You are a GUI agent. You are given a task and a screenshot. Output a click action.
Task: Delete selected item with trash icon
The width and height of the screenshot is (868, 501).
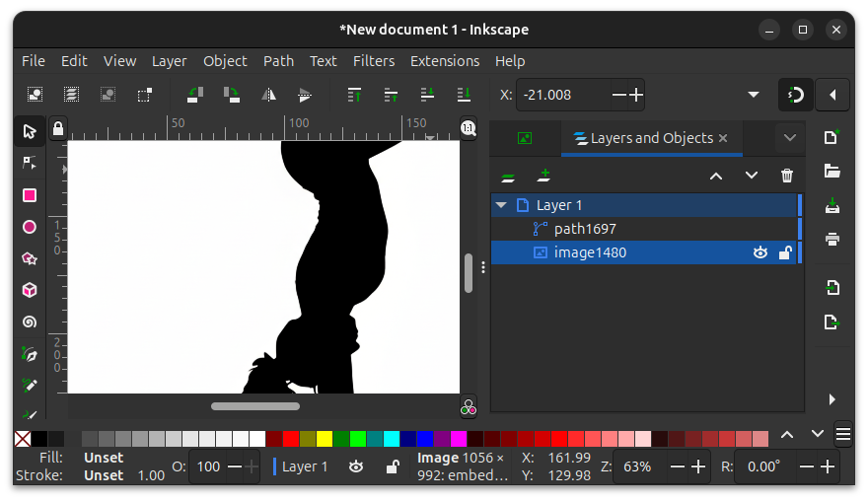pyautogui.click(x=786, y=176)
